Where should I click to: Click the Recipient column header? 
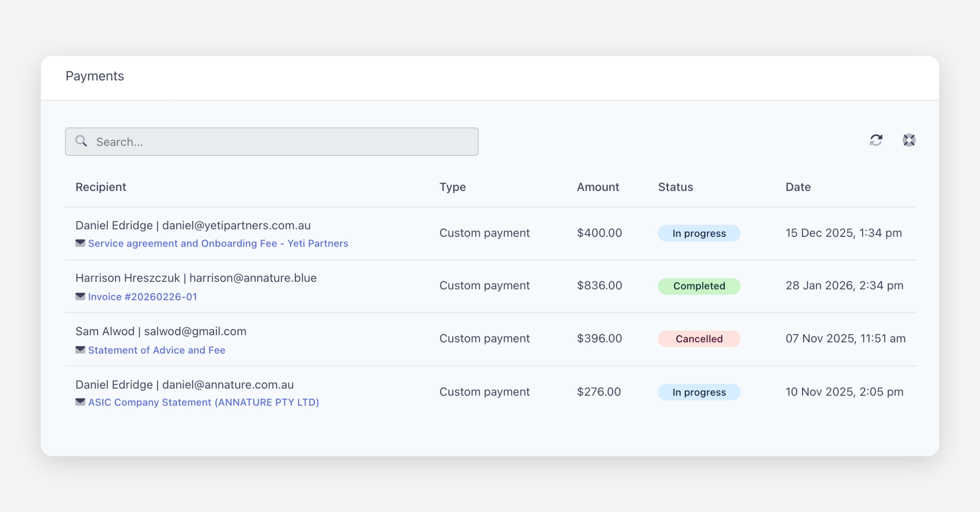pos(101,187)
